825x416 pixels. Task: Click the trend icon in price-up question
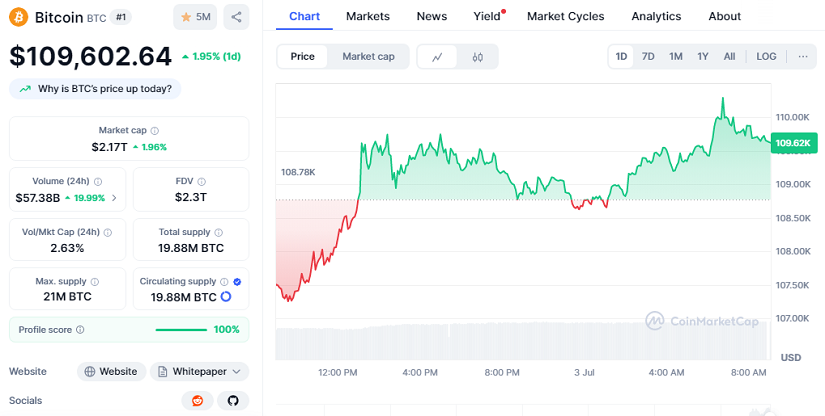click(25, 89)
